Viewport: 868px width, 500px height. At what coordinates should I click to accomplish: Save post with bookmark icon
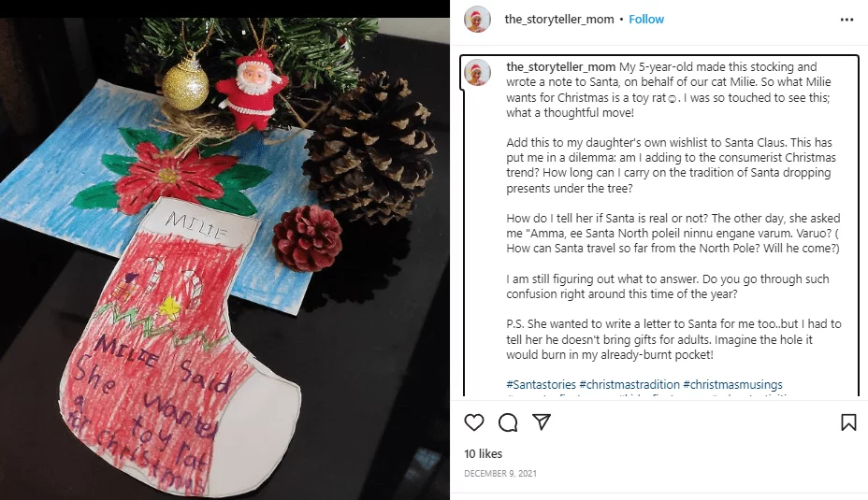tap(848, 422)
